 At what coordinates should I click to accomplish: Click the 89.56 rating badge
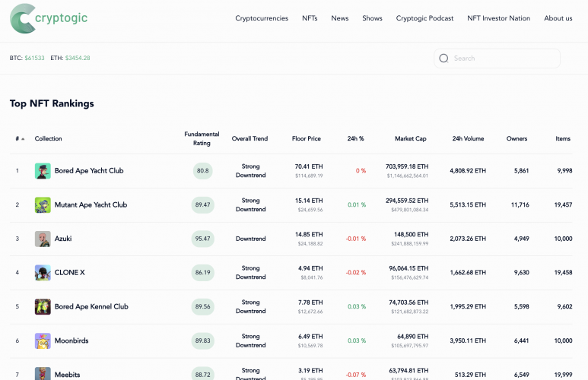pos(203,306)
